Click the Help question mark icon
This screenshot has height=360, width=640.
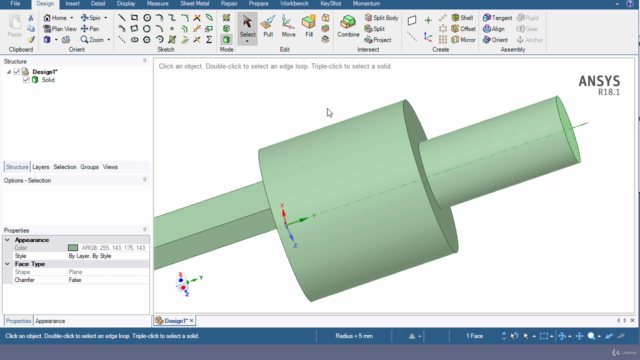pos(630,4)
